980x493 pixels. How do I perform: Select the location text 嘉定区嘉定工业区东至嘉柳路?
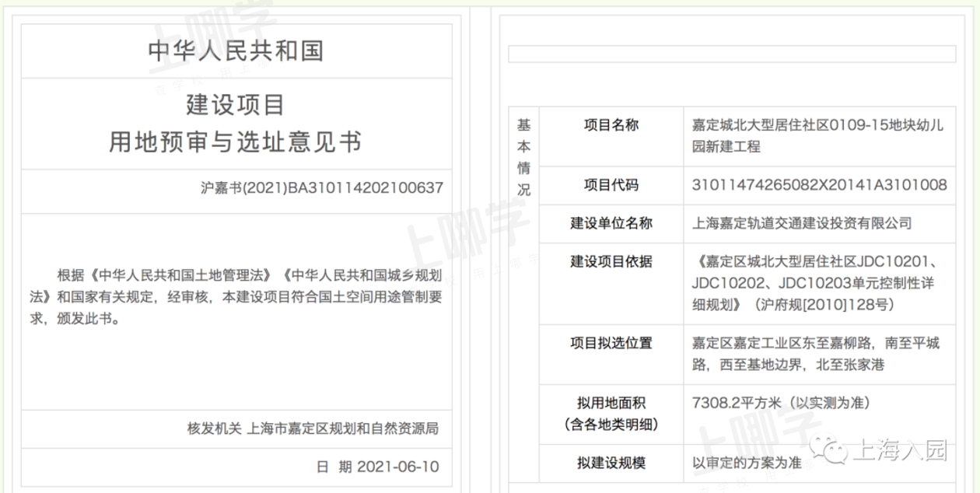coord(817,354)
